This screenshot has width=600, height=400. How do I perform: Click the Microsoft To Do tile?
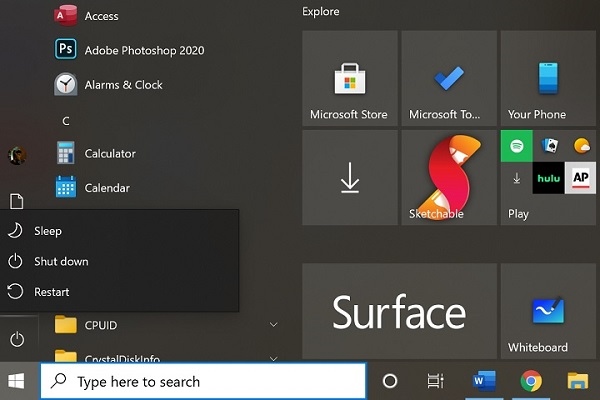449,78
